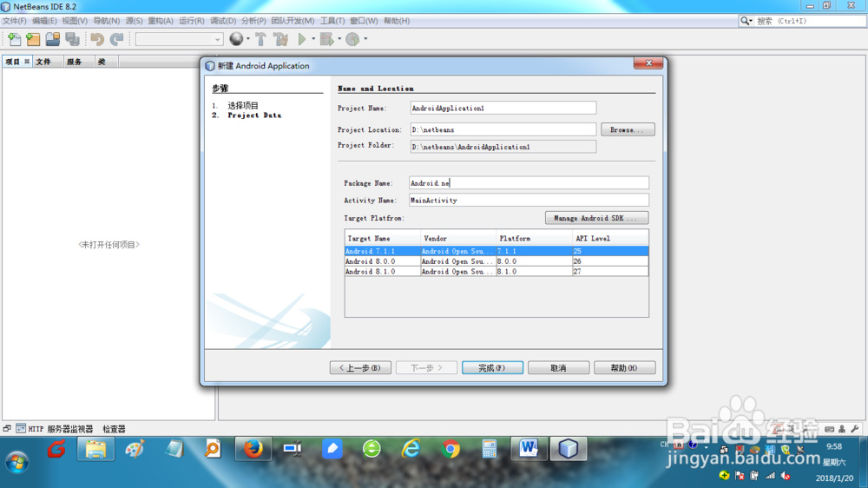
Task: Click the Save All toolbar icon
Action: point(73,39)
